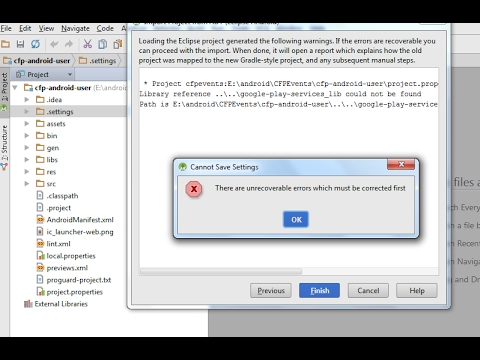Expand the assets folder

coord(27,124)
